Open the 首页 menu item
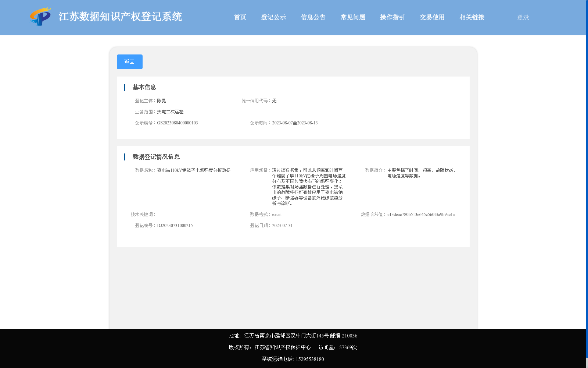This screenshot has width=588, height=368. click(x=240, y=17)
